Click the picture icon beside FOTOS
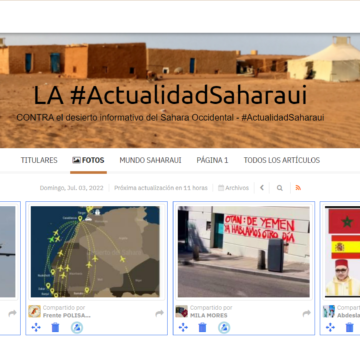 pyautogui.click(x=76, y=160)
